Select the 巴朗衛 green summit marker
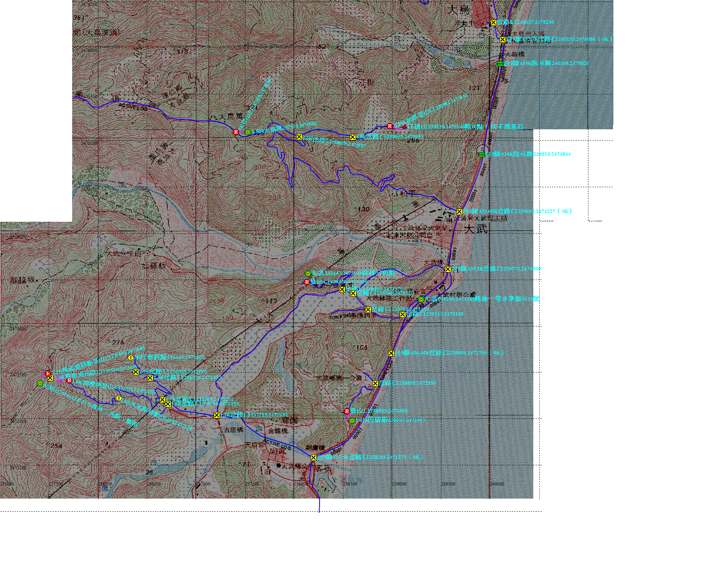The width and height of the screenshot is (728, 568). 352,420
